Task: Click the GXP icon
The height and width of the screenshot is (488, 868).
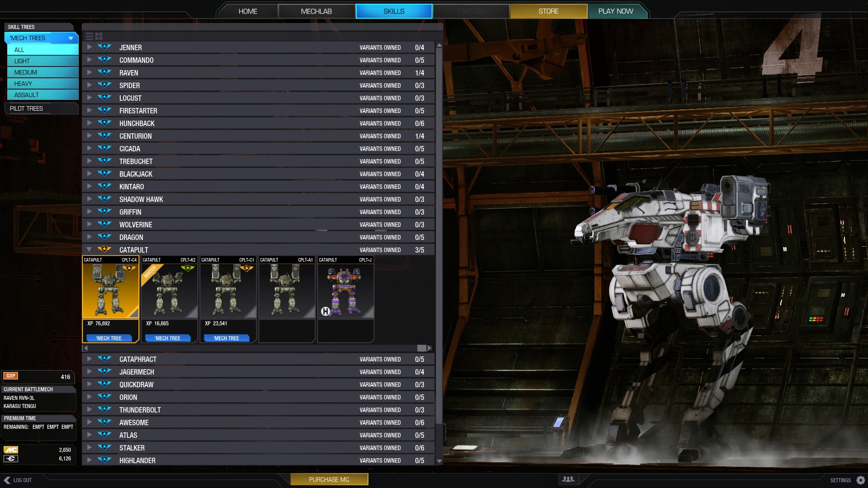Action: 10,376
